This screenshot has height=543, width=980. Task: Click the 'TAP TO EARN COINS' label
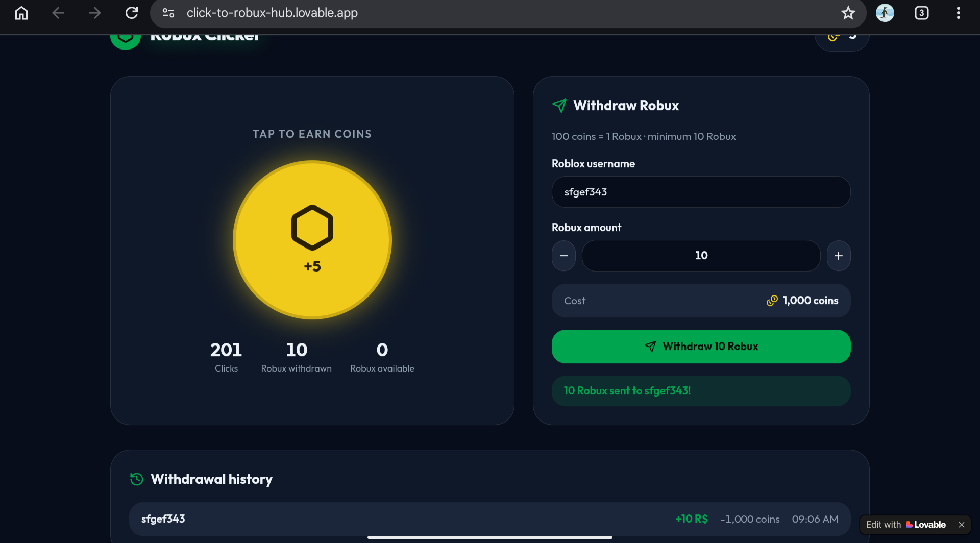click(x=312, y=134)
